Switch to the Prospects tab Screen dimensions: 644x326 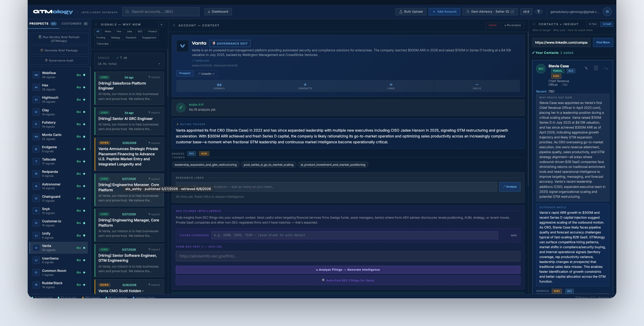point(43,24)
